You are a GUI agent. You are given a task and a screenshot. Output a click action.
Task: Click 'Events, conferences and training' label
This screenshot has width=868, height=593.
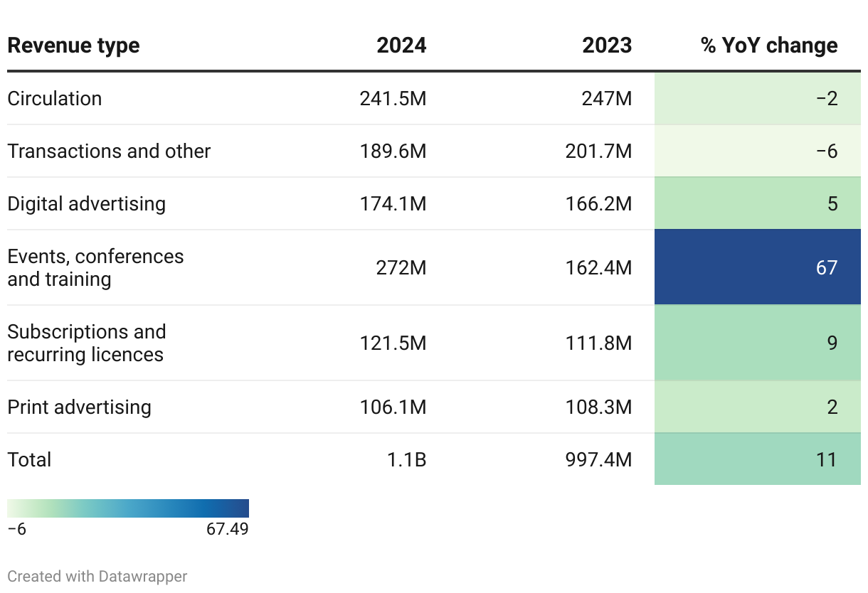(95, 267)
